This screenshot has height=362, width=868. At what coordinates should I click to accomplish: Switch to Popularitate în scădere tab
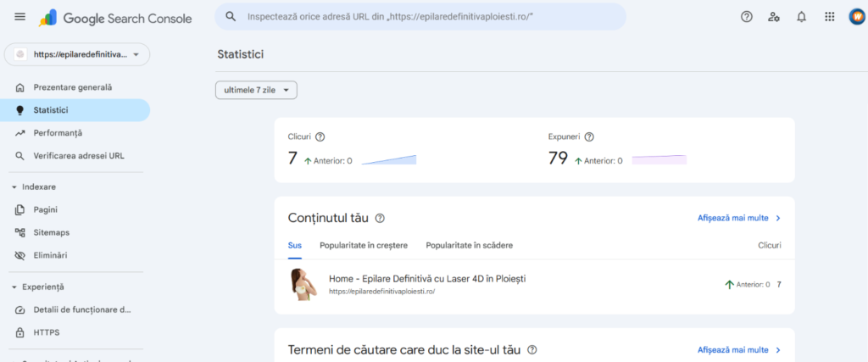tap(469, 246)
